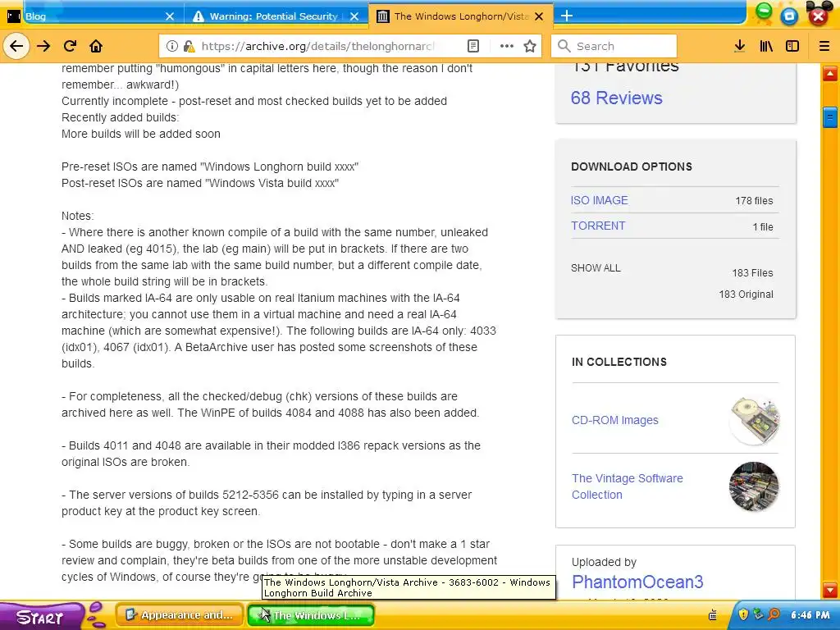Open the CD-ROM Images collection link

point(614,421)
